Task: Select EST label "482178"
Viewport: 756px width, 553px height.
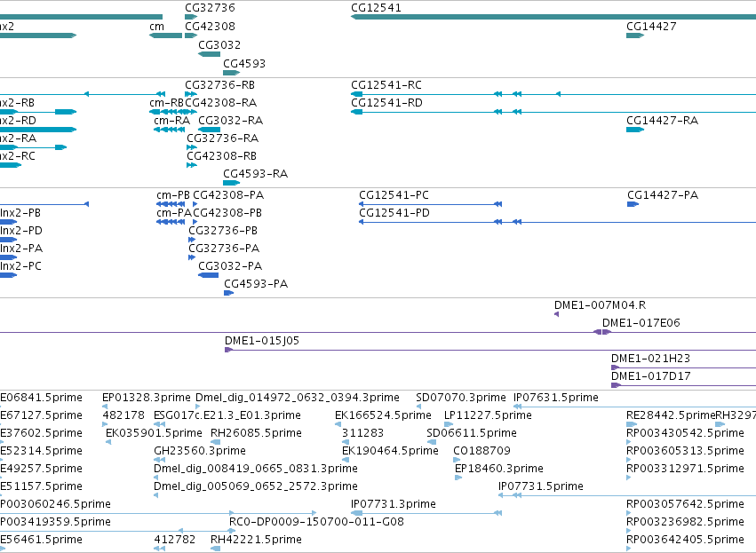Action: click(123, 415)
